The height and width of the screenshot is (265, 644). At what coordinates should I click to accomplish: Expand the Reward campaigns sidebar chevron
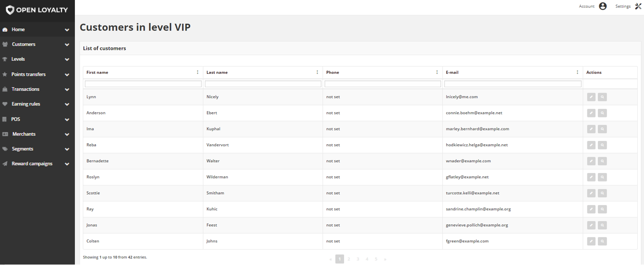click(x=67, y=164)
